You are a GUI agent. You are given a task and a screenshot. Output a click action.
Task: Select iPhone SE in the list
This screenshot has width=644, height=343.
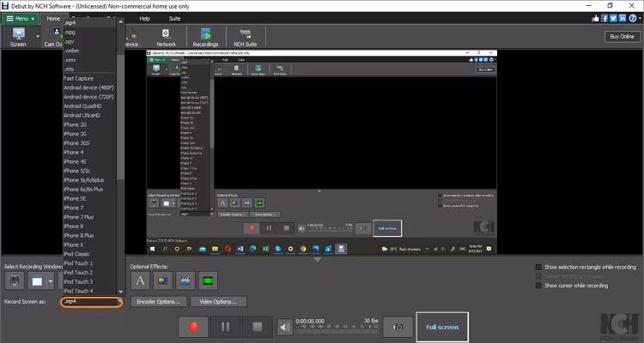coord(89,199)
